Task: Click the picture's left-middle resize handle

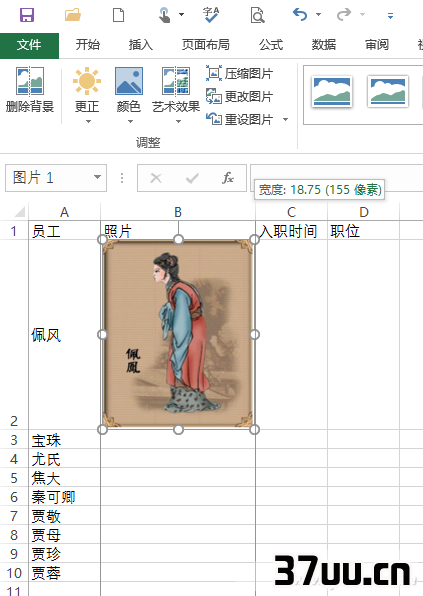Action: pos(102,334)
